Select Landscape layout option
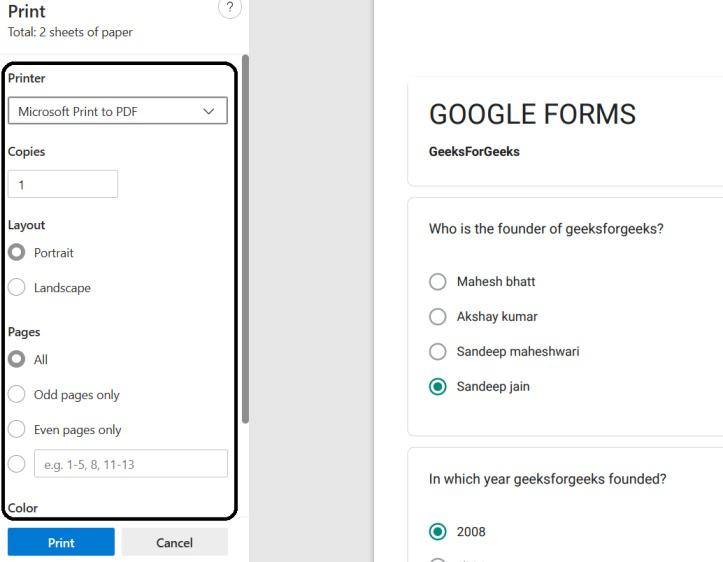 (17, 288)
